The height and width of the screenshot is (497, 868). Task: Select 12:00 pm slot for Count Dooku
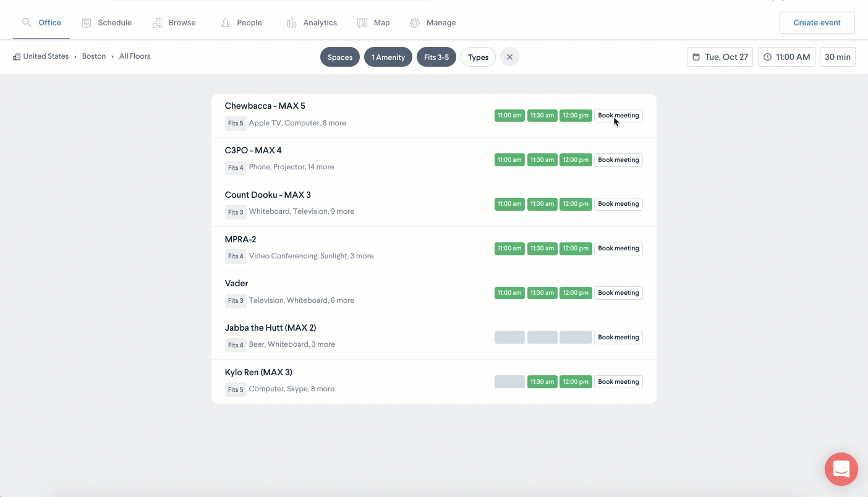pos(576,204)
